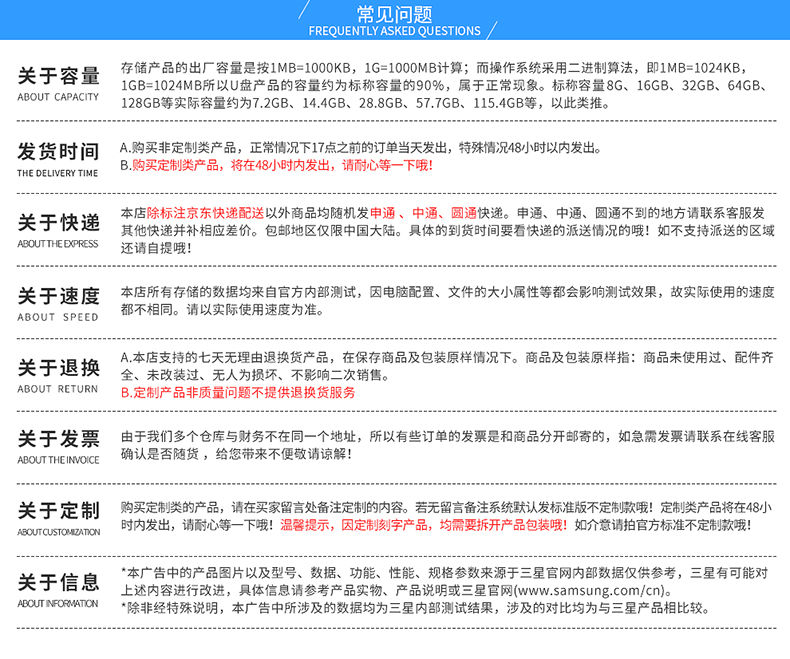Select the 关于信息 heading

[x=58, y=582]
